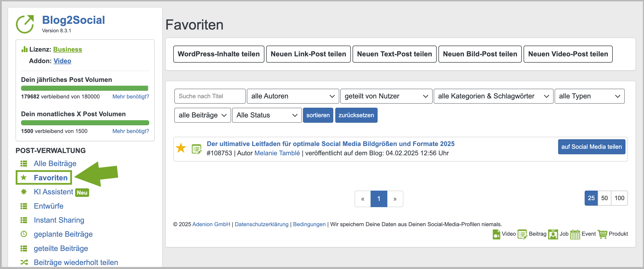Click Neuen Link-Post teilen button
The width and height of the screenshot is (644, 269).
[308, 54]
